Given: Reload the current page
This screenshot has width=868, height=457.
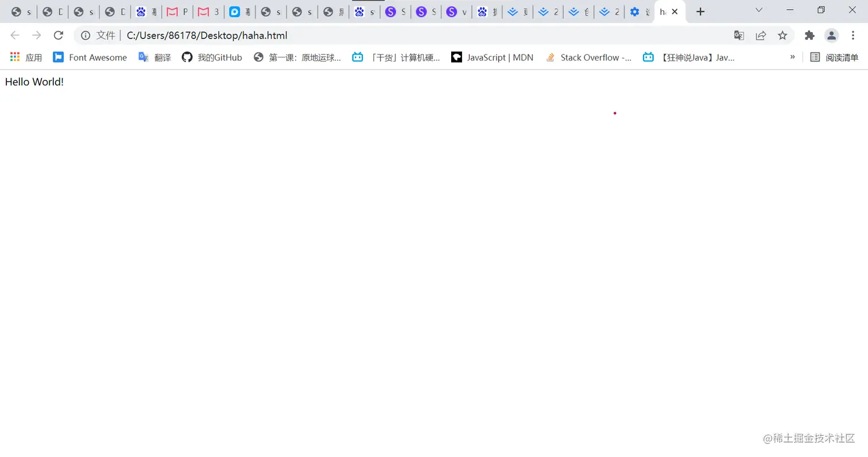Looking at the screenshot, I should pyautogui.click(x=59, y=35).
